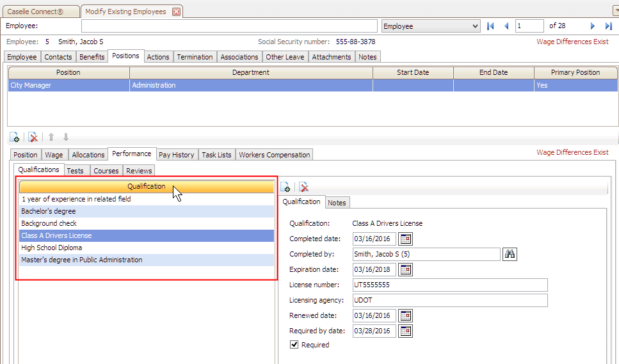Go to first employee record
Screen dimensions: 619x364
coord(491,26)
